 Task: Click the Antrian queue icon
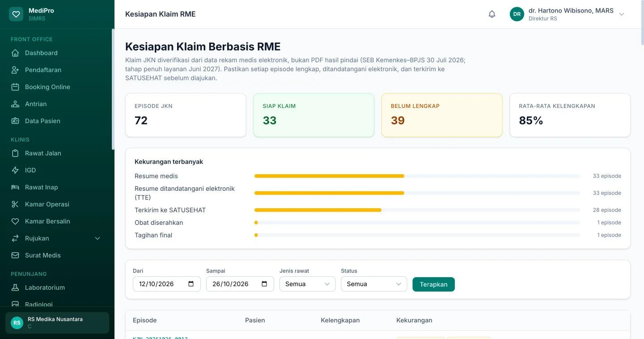coord(15,104)
